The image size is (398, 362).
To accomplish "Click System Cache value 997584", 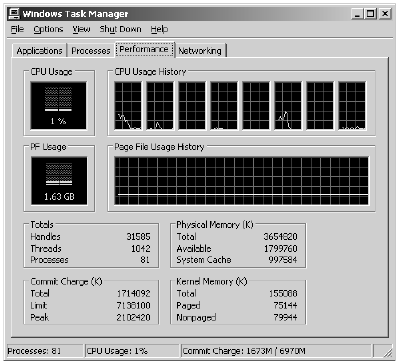I will tap(283, 260).
